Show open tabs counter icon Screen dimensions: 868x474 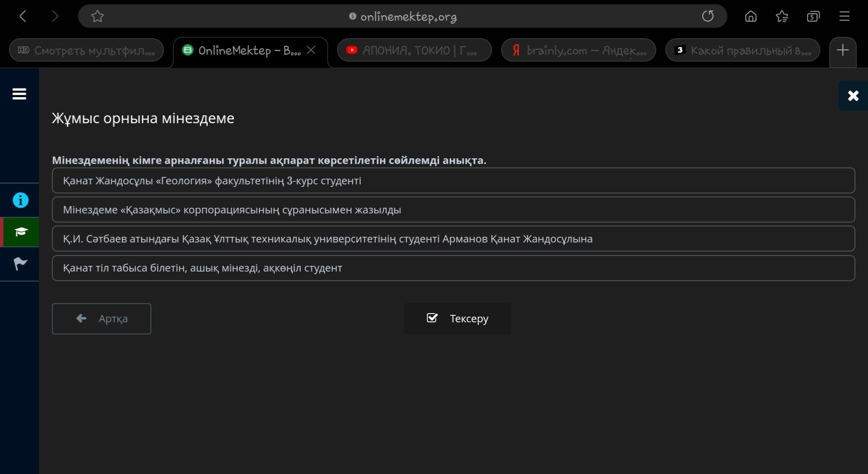point(813,16)
